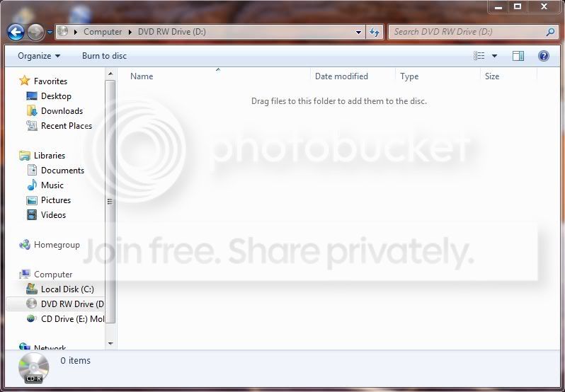Click navigation pane scrollbar up arrow
The height and width of the screenshot is (392, 565).
pyautogui.click(x=110, y=74)
